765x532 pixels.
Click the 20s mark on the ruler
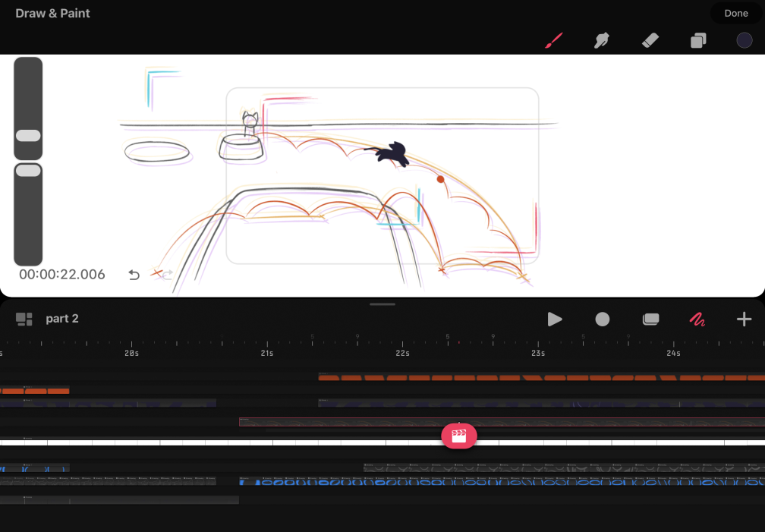point(132,353)
